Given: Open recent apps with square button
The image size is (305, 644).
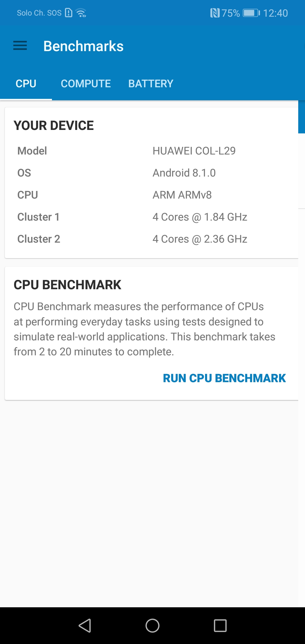Looking at the screenshot, I should pos(220,625).
